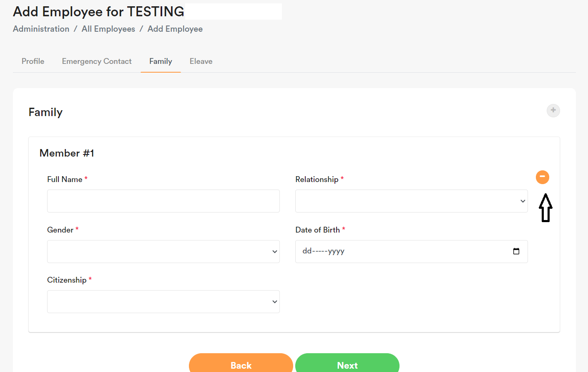This screenshot has width=588, height=372.
Task: Focus the Full Name input field
Action: pos(163,201)
